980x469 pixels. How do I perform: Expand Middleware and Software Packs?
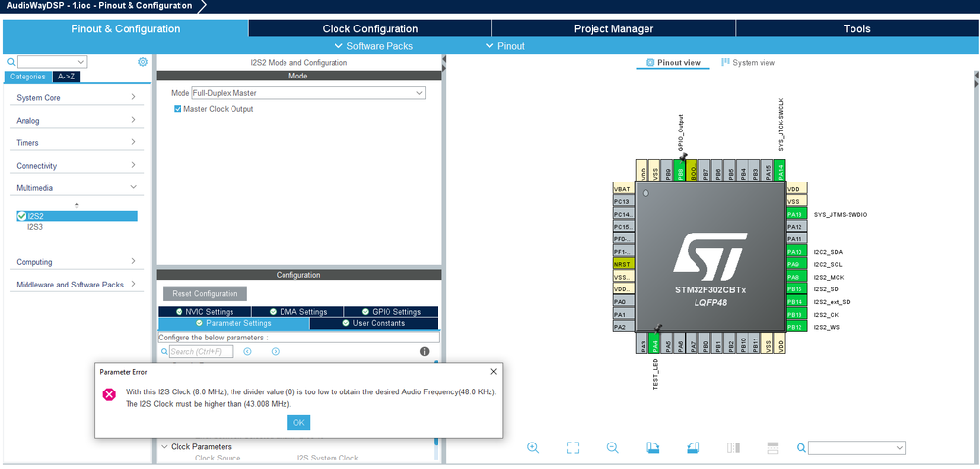click(x=77, y=284)
